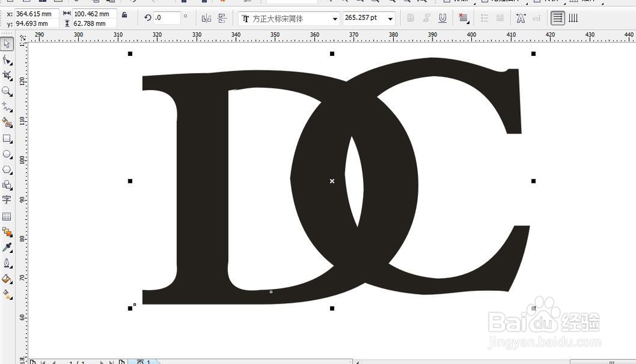This screenshot has height=364, width=636.
Task: Click the width field 100.462 mm
Action: (x=95, y=14)
